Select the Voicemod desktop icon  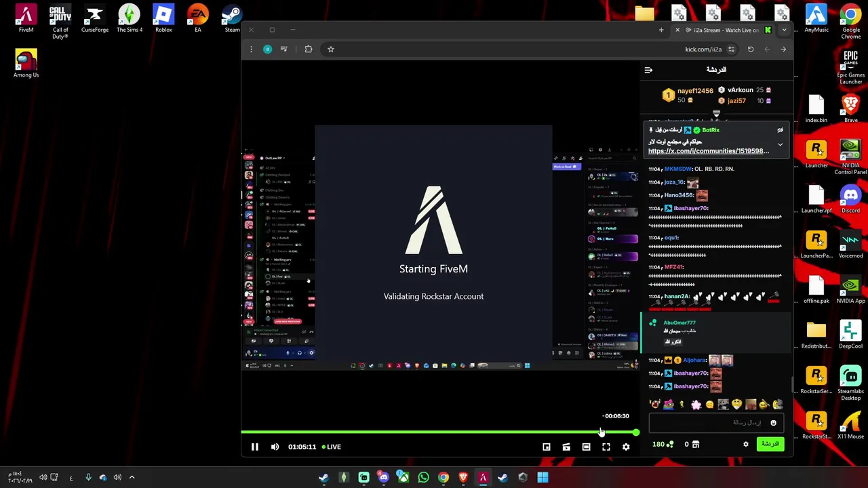[850, 245]
